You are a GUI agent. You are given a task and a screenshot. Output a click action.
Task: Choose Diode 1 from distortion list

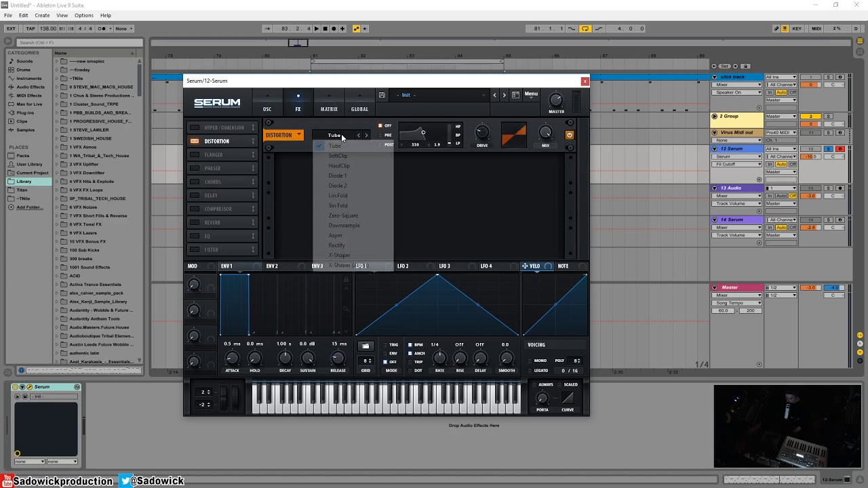337,176
